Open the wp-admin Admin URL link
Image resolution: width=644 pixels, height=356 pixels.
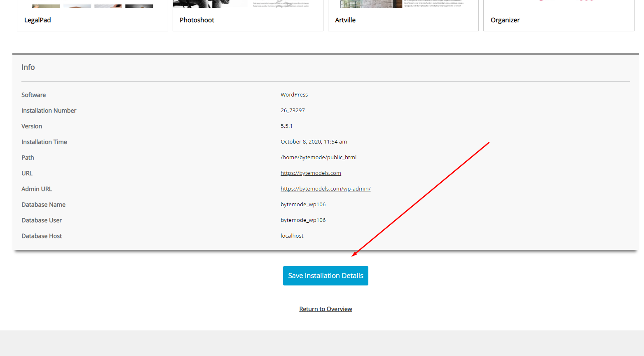point(326,189)
